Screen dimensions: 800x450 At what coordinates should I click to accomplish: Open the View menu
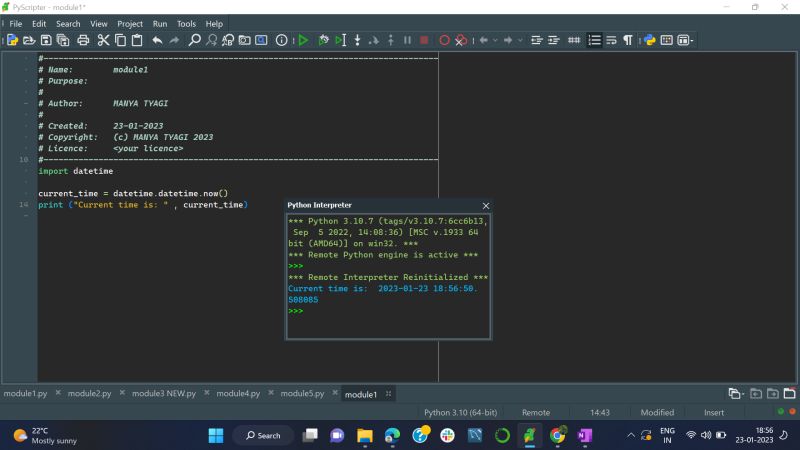98,24
